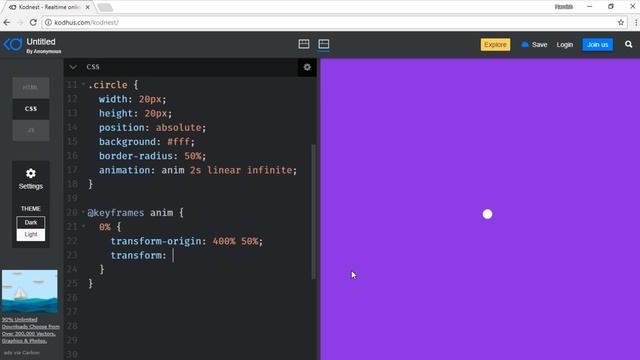
Task: Click 'animation' property on line 17
Action: click(x=124, y=170)
